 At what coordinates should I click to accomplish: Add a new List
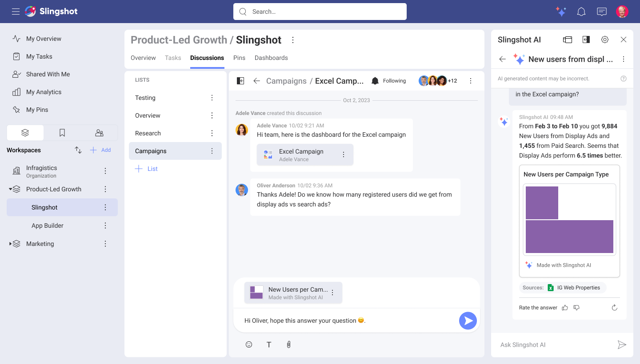146,169
